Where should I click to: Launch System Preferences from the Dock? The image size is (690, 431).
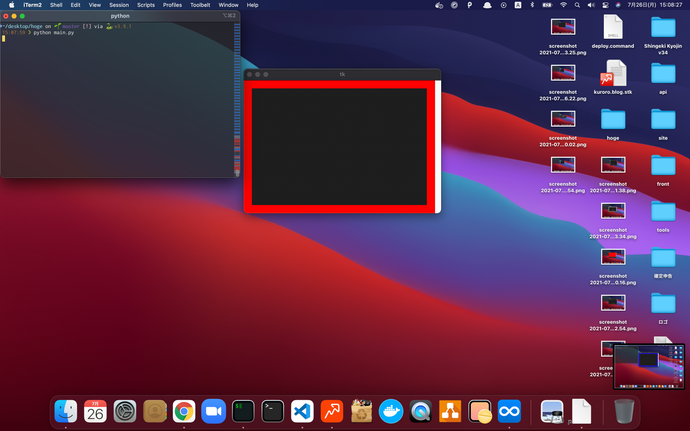pos(125,411)
